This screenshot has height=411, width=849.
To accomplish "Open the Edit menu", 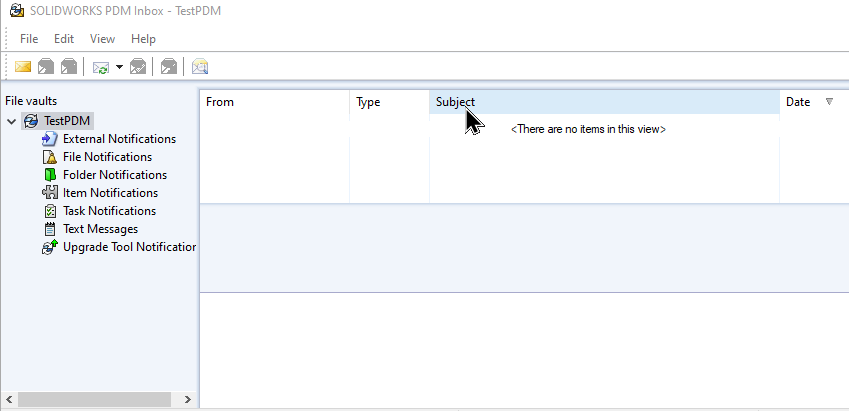I will [x=64, y=39].
